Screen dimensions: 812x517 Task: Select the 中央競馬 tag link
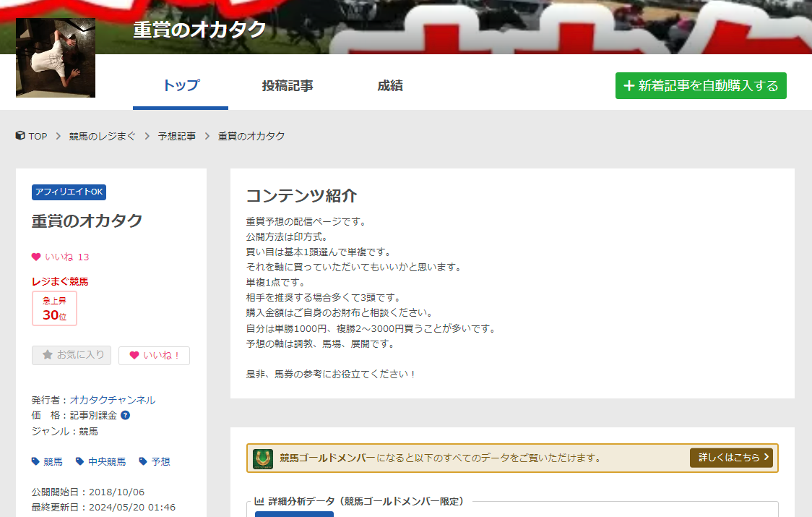pos(107,461)
